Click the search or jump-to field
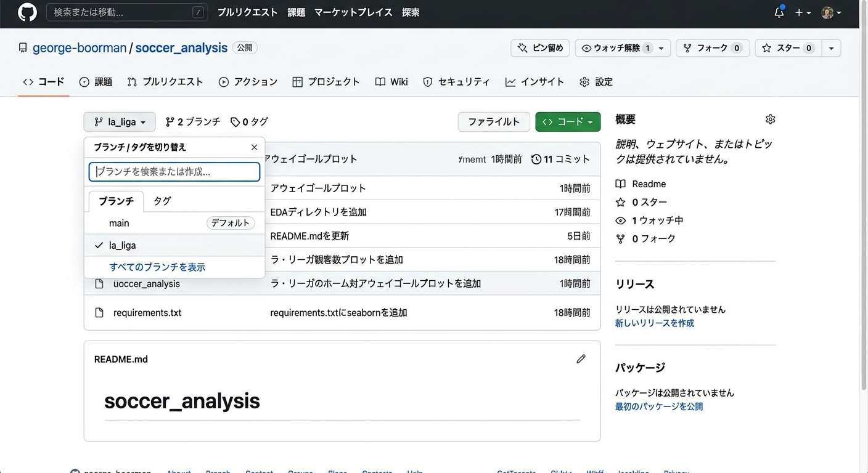This screenshot has width=868, height=473. (126, 12)
